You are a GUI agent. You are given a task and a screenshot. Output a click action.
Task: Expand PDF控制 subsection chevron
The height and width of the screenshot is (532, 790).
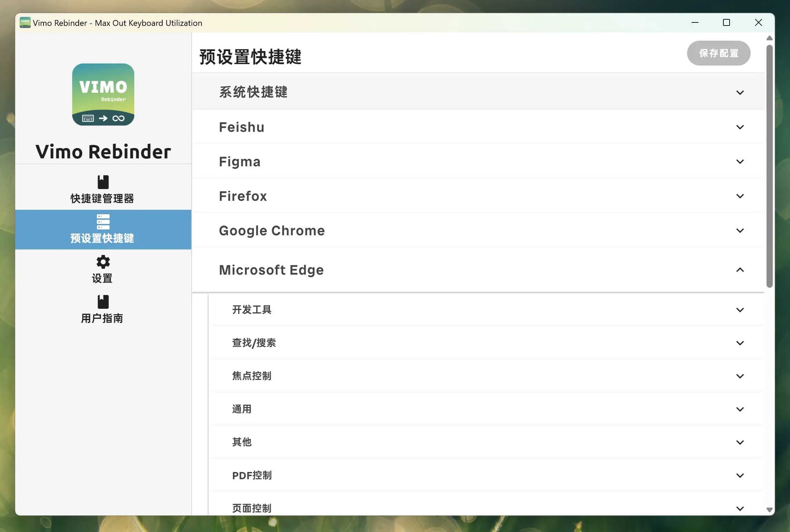coord(740,475)
